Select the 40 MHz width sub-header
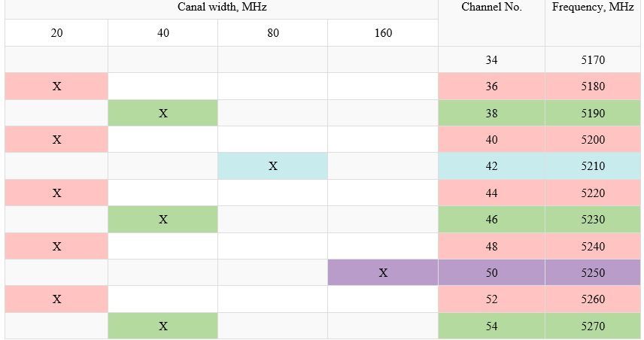The image size is (644, 340). click(x=163, y=33)
